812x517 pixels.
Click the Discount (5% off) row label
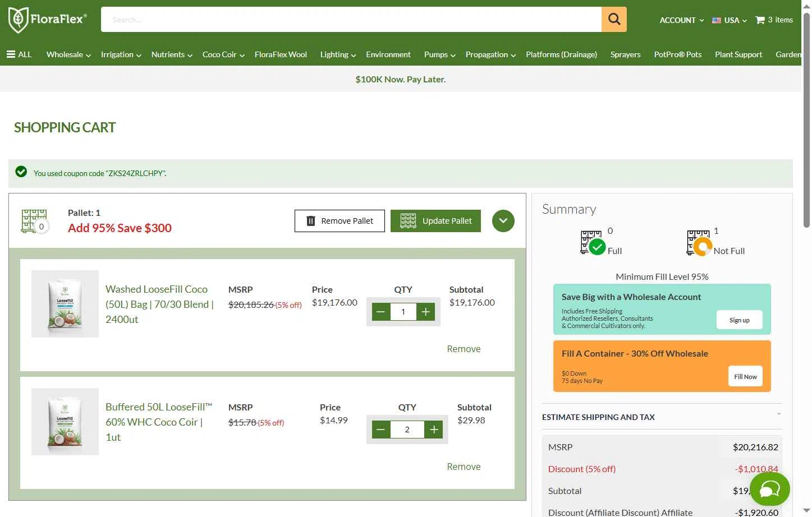pyautogui.click(x=582, y=469)
